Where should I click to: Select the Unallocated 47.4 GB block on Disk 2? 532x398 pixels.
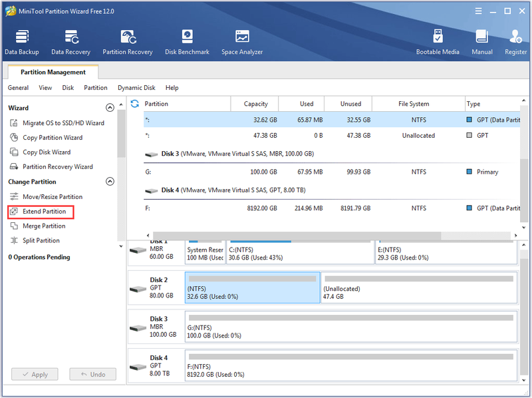coord(419,288)
